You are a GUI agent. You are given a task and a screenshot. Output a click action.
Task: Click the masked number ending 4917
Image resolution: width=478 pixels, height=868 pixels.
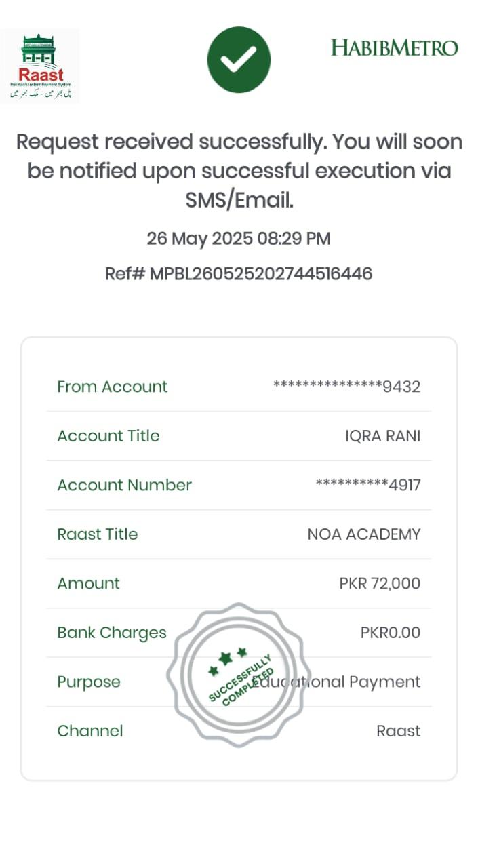(x=368, y=485)
